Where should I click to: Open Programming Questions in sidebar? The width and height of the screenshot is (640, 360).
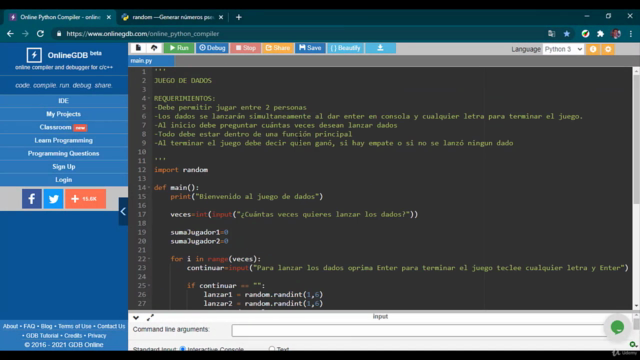pyautogui.click(x=64, y=153)
